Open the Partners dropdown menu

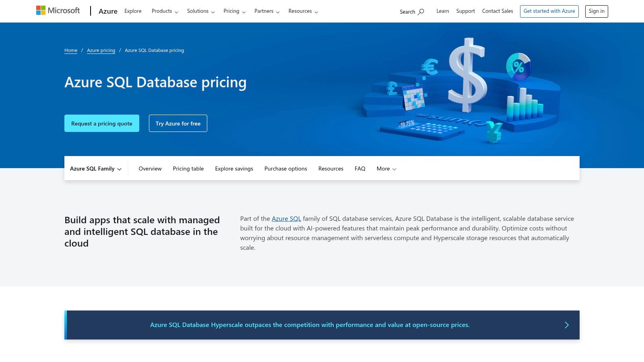[x=267, y=11]
